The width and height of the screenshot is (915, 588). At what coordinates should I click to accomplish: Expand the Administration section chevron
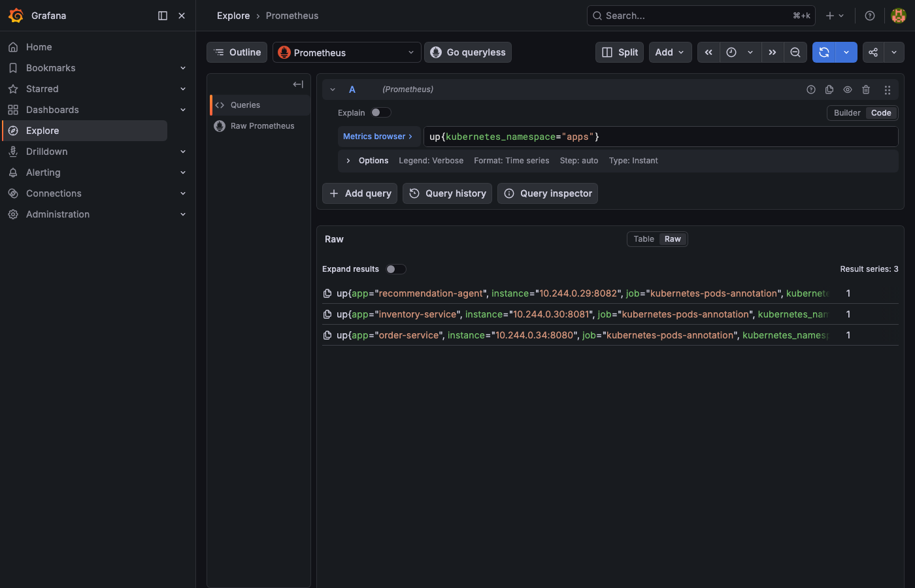pos(183,214)
